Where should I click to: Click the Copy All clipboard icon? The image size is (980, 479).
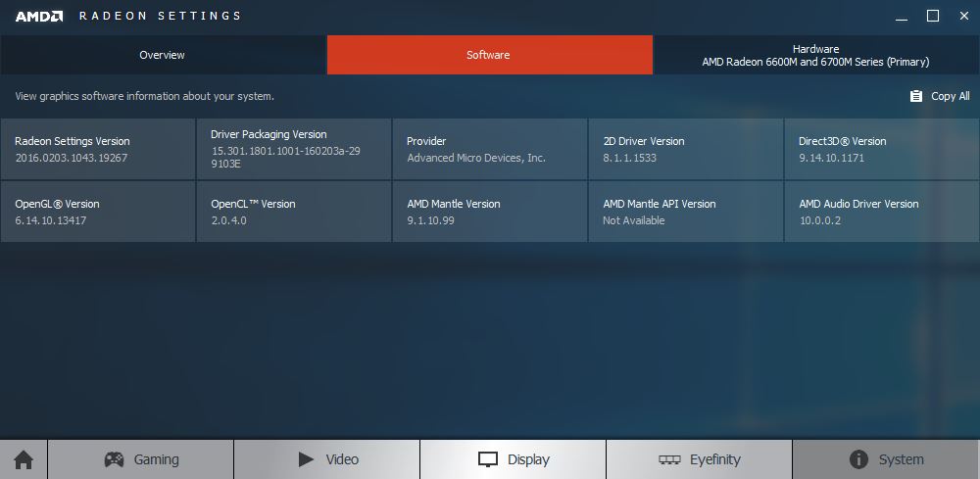pos(916,96)
